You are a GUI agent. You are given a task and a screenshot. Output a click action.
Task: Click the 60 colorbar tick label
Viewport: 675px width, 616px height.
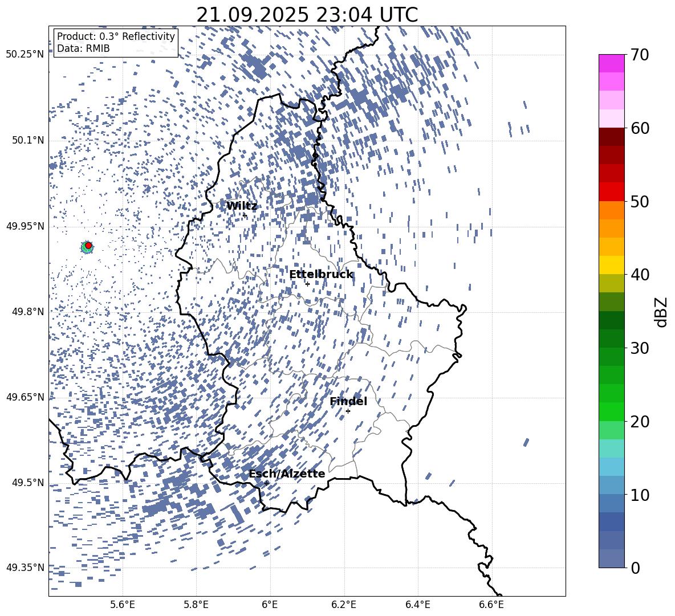[x=639, y=128]
